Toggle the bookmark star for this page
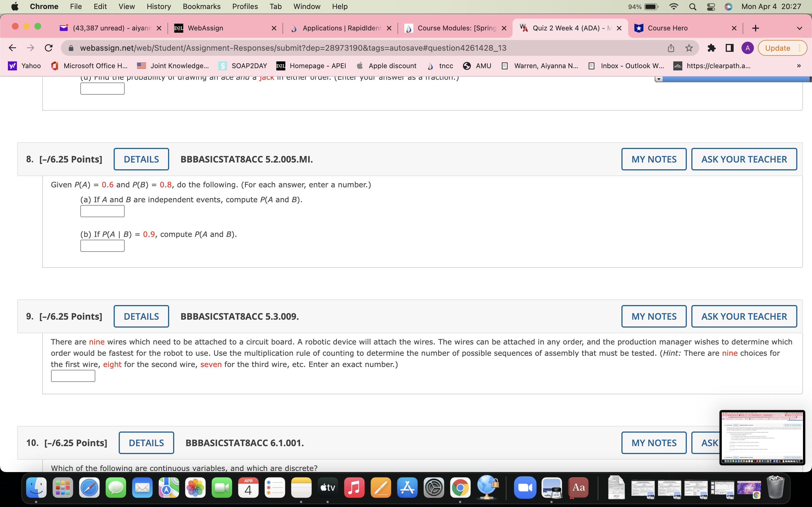 tap(689, 48)
